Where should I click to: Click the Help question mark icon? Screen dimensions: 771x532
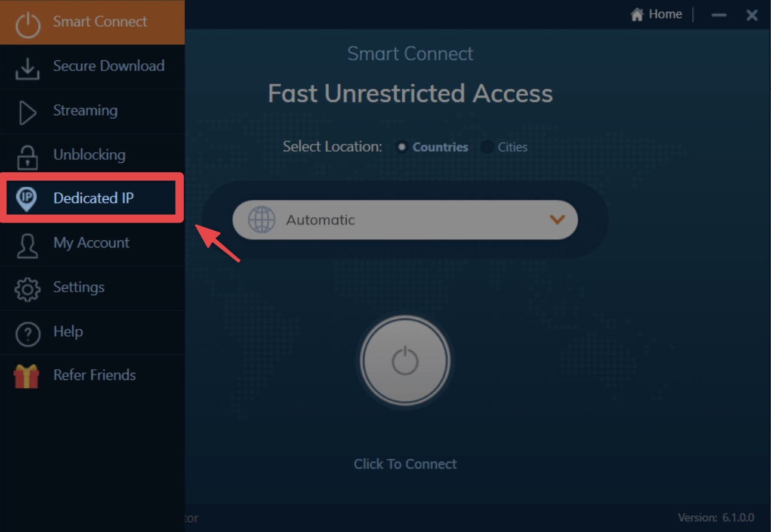click(27, 333)
